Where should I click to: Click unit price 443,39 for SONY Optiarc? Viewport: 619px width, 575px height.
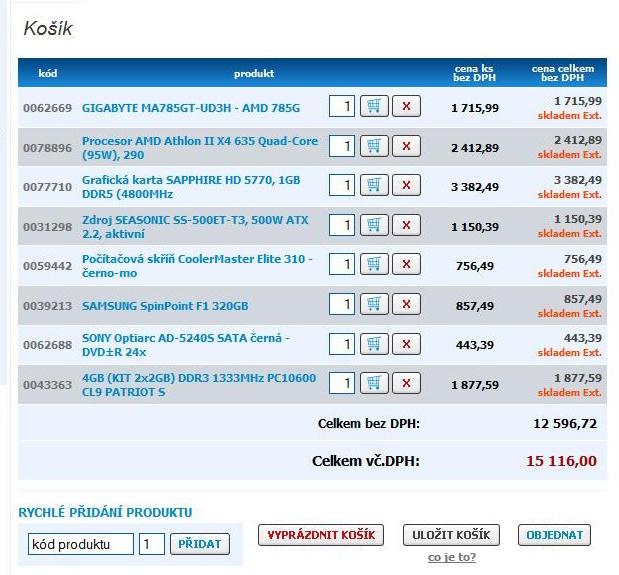(475, 345)
